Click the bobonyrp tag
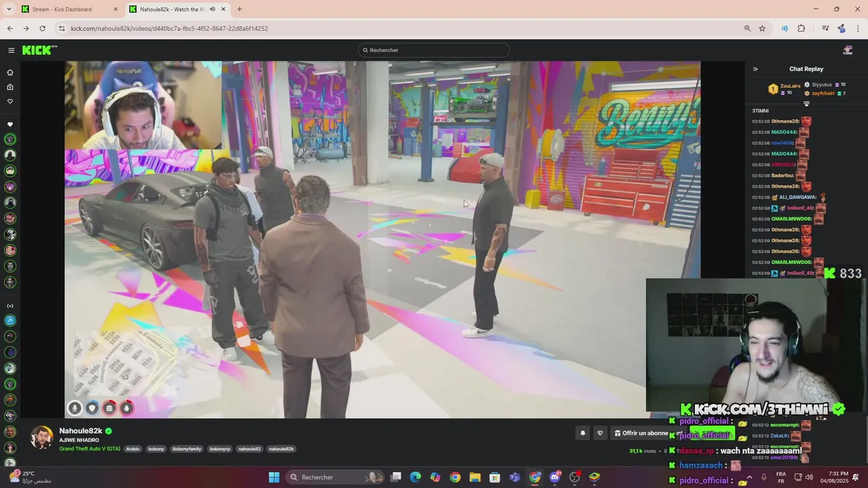The width and height of the screenshot is (868, 488). click(220, 449)
